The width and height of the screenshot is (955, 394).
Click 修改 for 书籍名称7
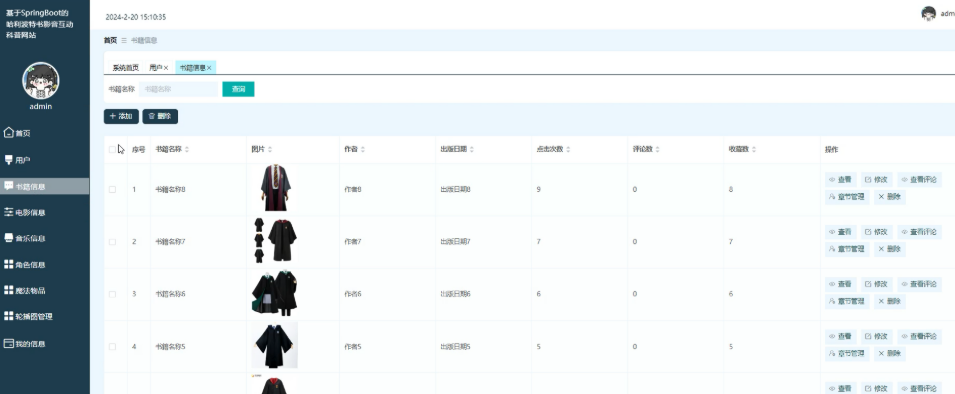[876, 232]
